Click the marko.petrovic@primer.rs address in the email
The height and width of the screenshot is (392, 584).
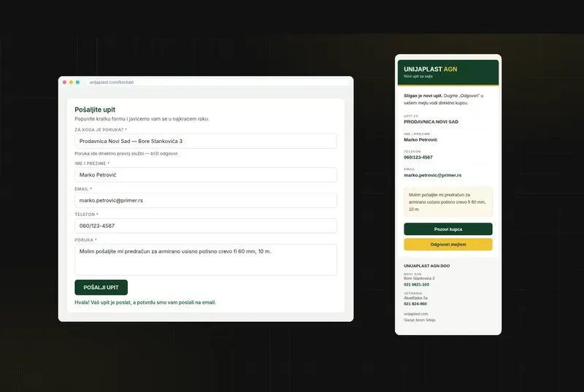coord(432,175)
